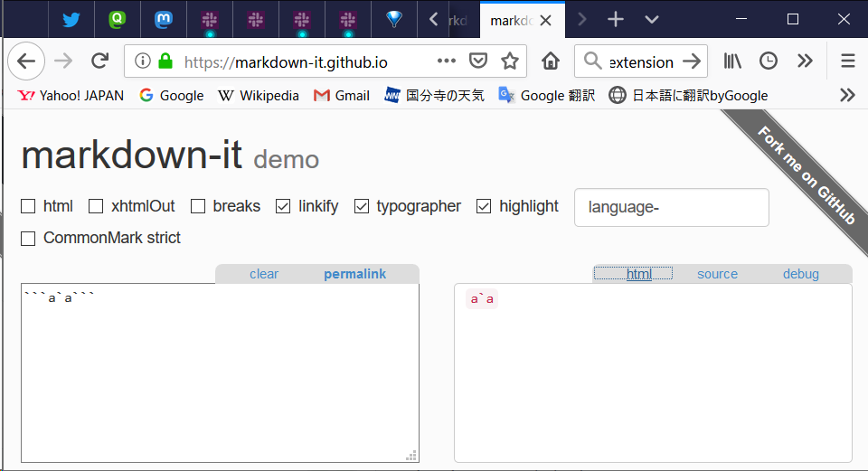Open the Google 翻訳 bookmark
Image resolution: width=868 pixels, height=471 pixels.
[x=547, y=96]
